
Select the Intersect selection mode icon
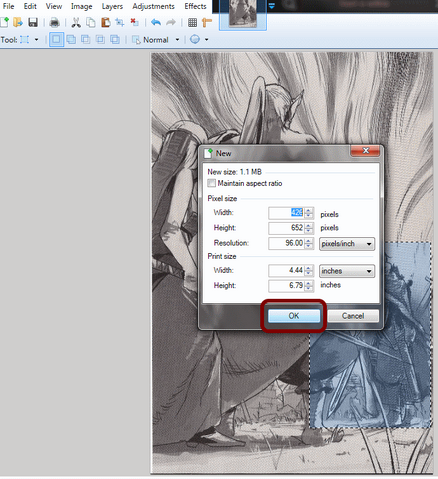(100, 39)
